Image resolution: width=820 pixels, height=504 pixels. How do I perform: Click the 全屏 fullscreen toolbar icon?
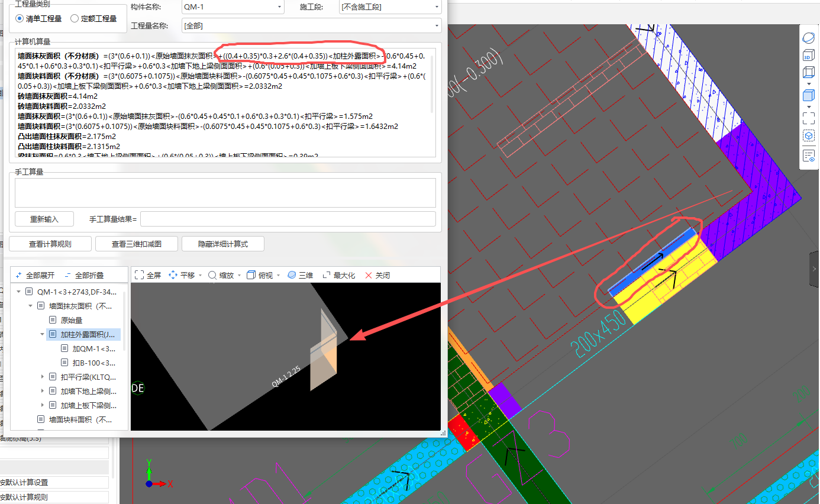tap(140, 275)
